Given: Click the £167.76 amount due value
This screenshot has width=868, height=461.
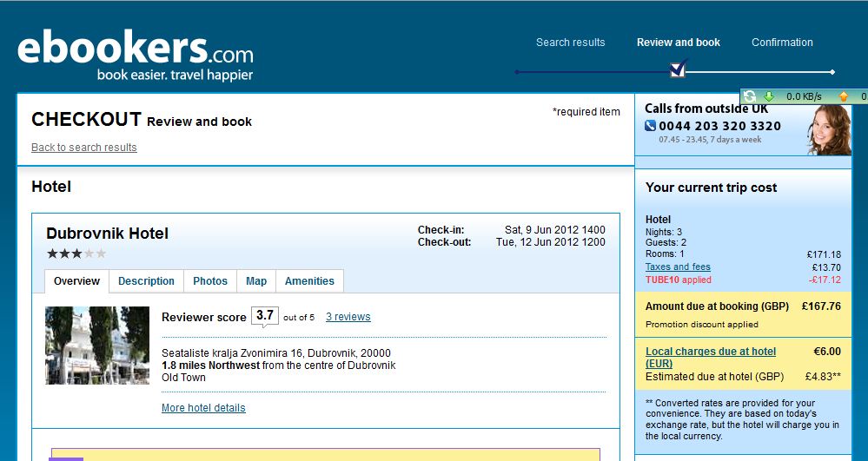Looking at the screenshot, I should [821, 306].
